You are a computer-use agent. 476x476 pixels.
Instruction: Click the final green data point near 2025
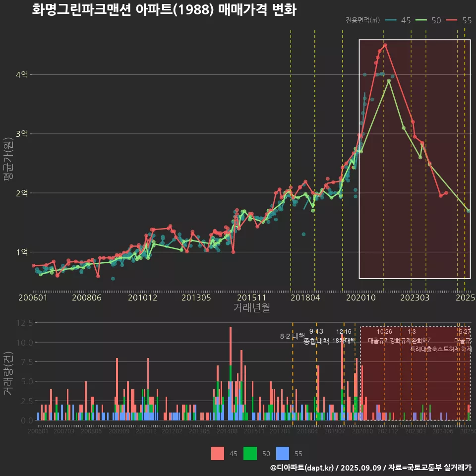469,211
